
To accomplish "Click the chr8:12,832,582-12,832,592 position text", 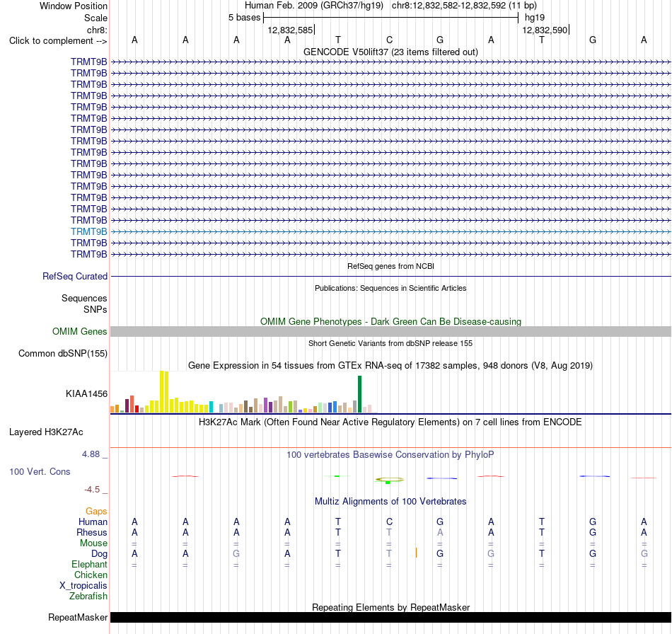I will coord(448,6).
